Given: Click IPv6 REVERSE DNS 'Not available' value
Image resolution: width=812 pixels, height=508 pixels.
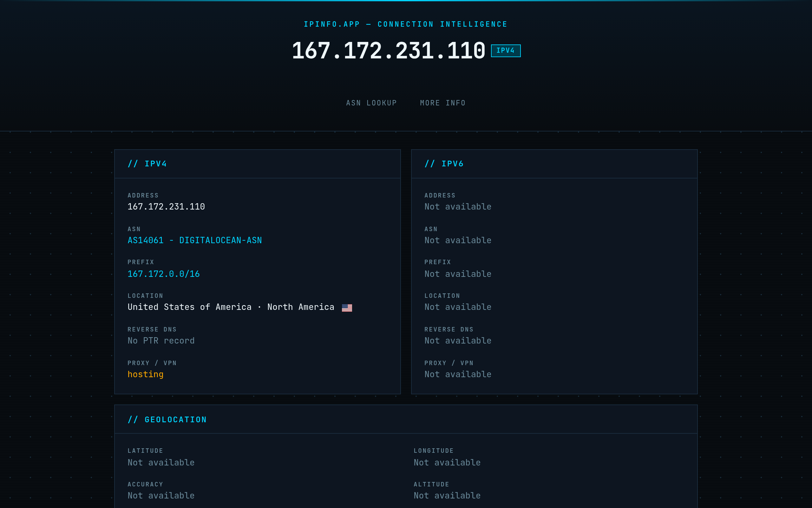Looking at the screenshot, I should 458,341.
